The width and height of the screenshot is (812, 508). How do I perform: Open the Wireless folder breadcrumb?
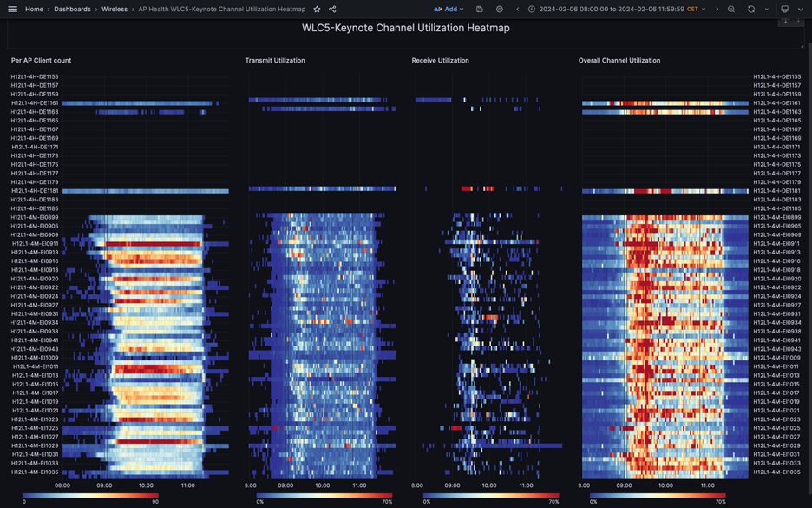click(x=114, y=10)
